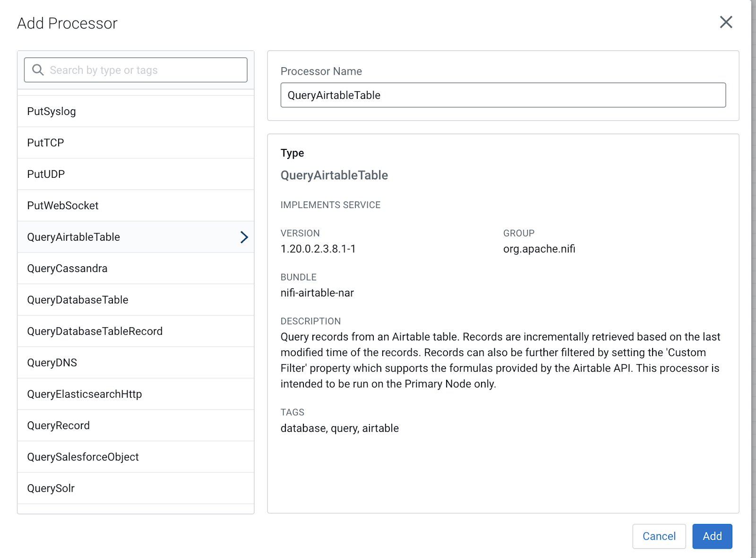Select QueryDatabaseTableRecord processor
Viewport: 756px width, 558px height.
pos(136,331)
